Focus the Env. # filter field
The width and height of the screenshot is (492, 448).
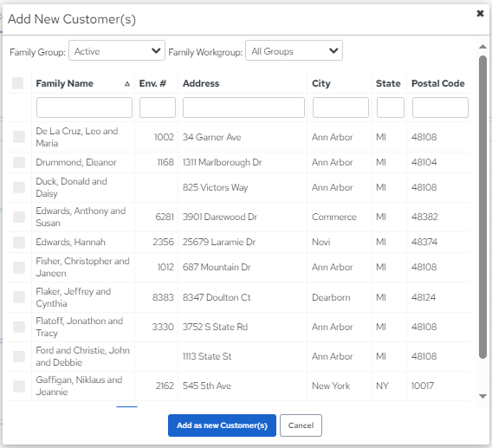pyautogui.click(x=158, y=107)
